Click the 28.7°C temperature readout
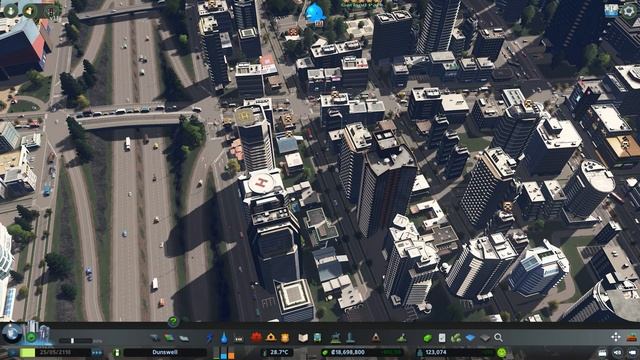The image size is (640, 360). [279, 352]
